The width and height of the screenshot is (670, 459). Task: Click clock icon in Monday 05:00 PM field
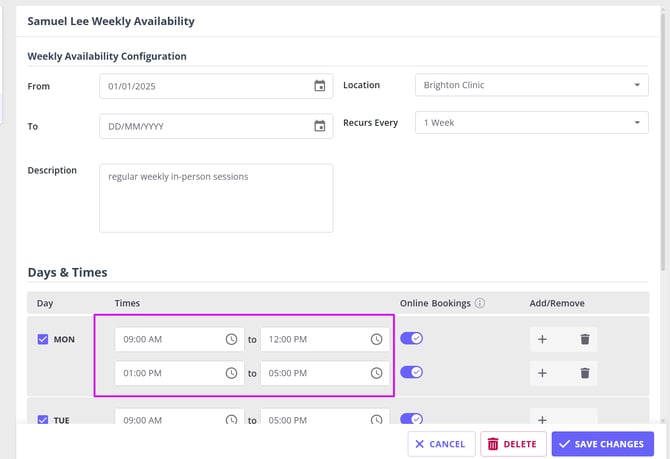(x=376, y=373)
